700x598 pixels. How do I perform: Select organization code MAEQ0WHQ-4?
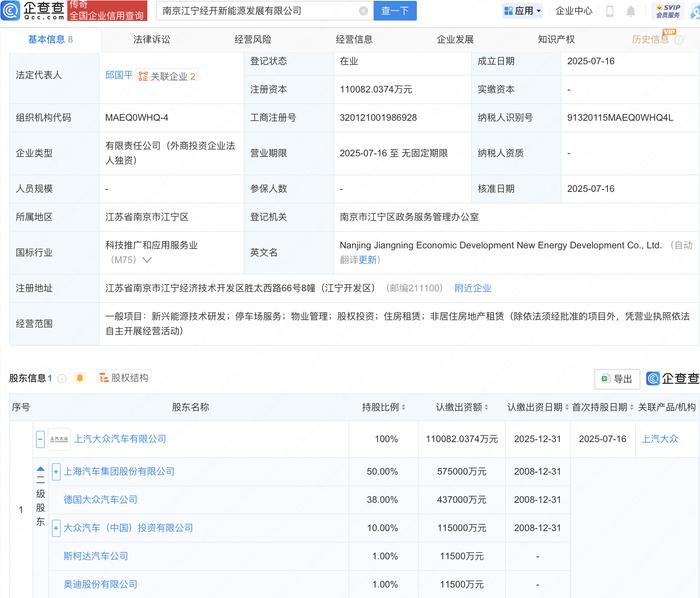point(137,117)
